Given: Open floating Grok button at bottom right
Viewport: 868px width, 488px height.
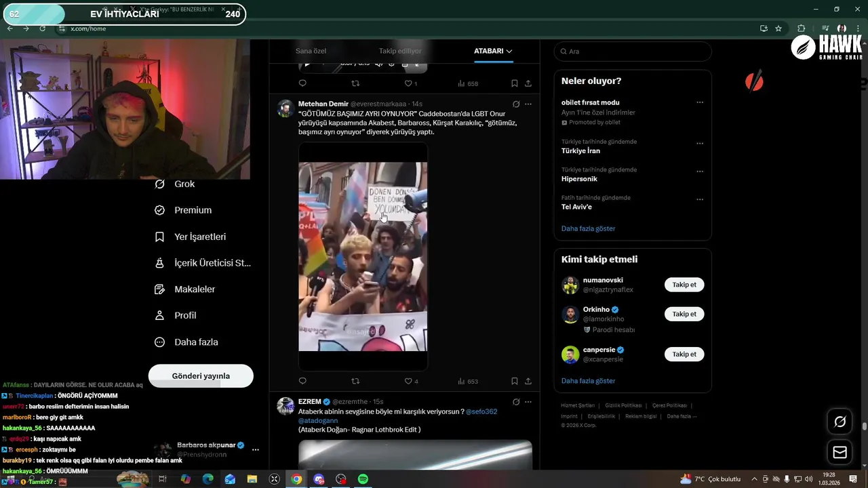Looking at the screenshot, I should tap(840, 422).
